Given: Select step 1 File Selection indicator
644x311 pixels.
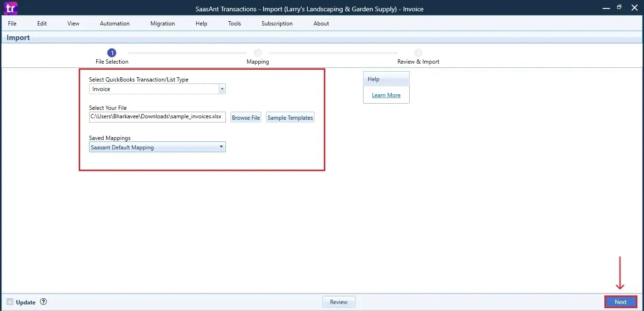Looking at the screenshot, I should coord(112,53).
